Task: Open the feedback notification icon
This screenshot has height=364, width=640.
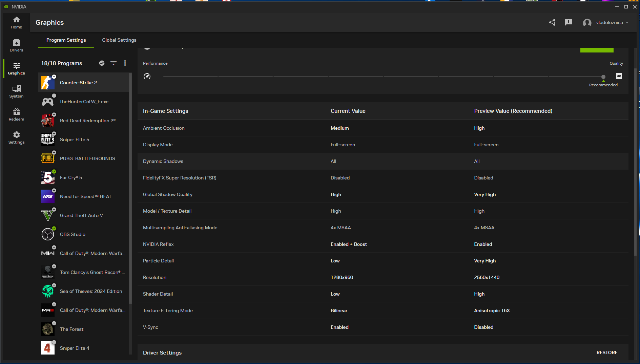Action: (x=569, y=22)
